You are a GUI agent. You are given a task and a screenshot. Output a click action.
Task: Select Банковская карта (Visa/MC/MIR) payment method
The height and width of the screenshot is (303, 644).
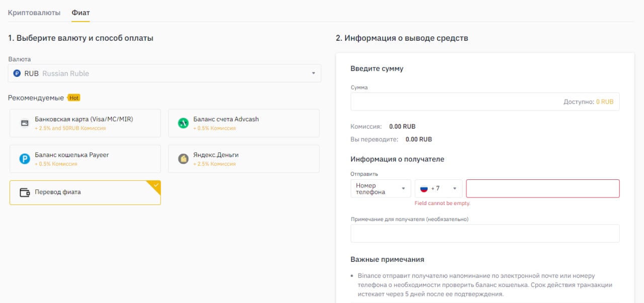coord(85,123)
